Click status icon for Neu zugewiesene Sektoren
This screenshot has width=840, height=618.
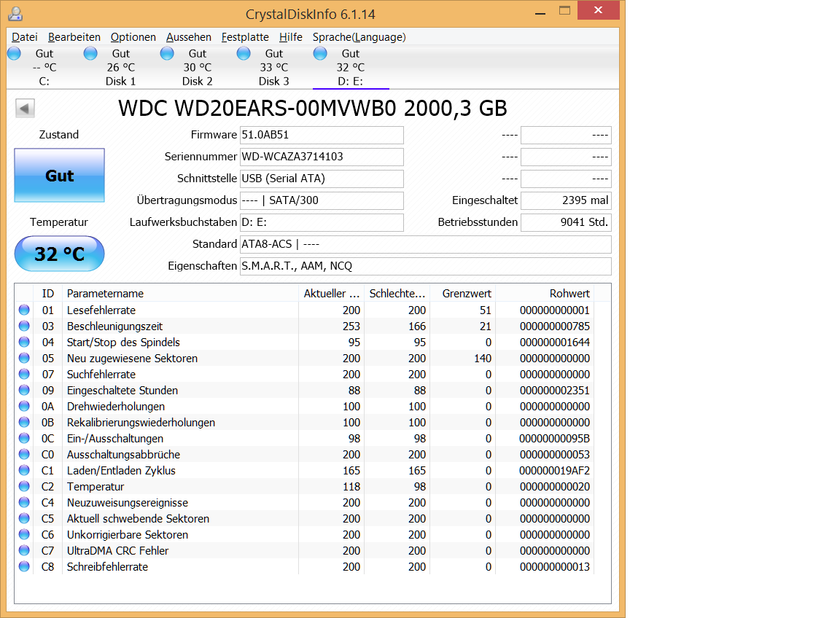24,358
